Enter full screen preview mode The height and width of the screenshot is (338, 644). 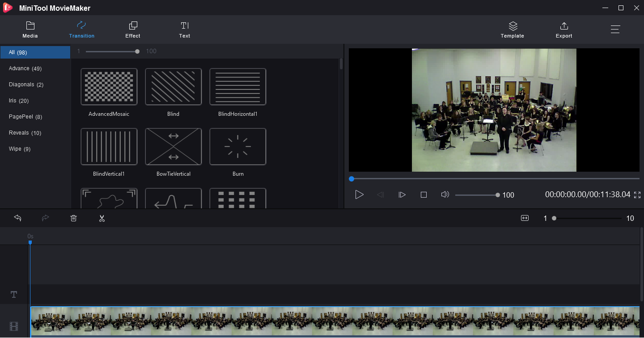637,195
